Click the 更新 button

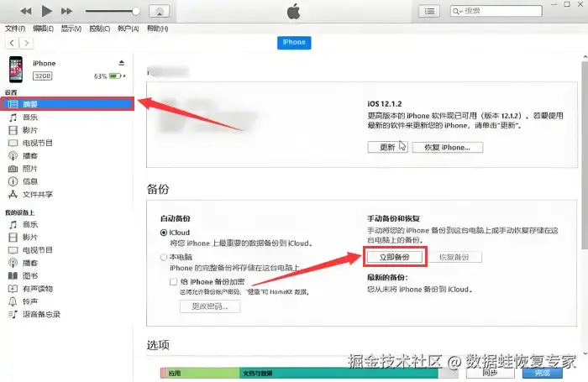(x=387, y=147)
